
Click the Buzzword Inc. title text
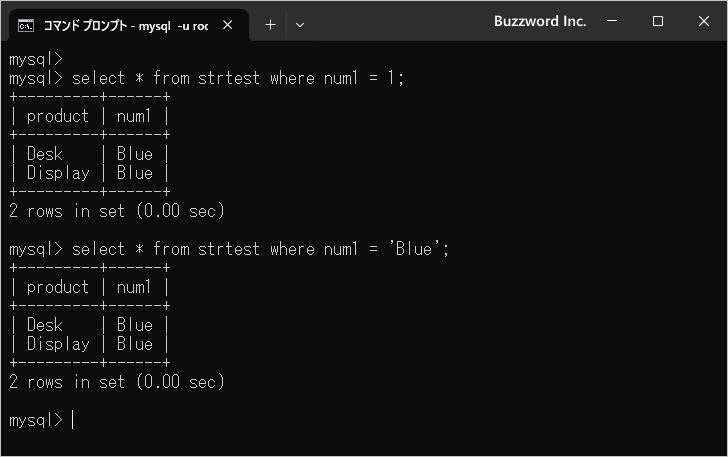[540, 21]
